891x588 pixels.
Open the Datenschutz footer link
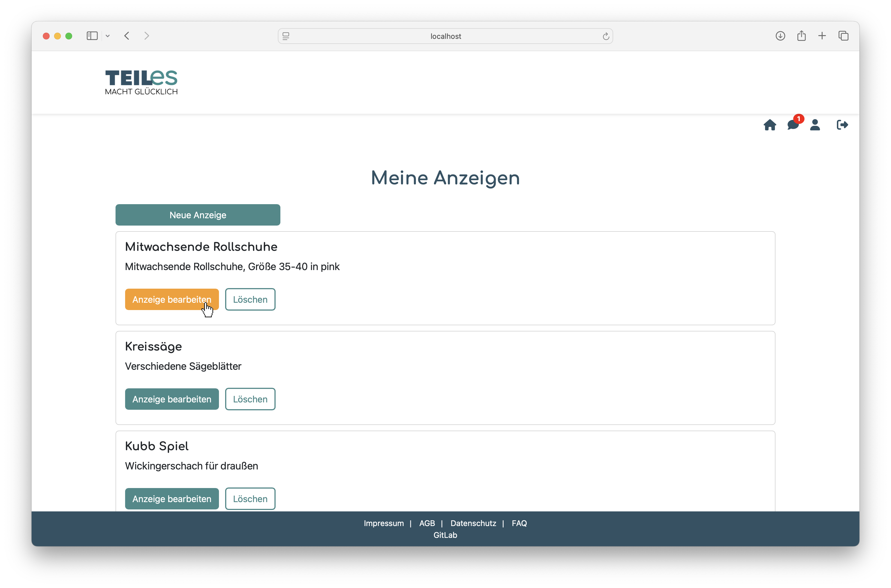[473, 523]
